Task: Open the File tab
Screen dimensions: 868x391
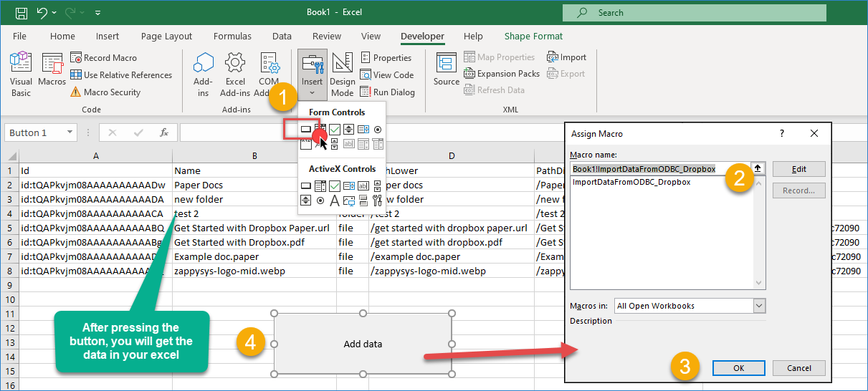Action: (19, 37)
